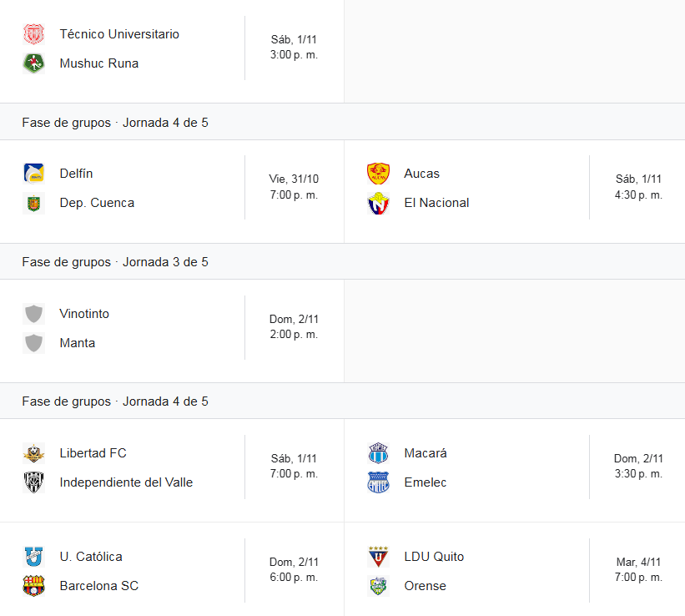Click the Libertad FC team logo

point(33,453)
